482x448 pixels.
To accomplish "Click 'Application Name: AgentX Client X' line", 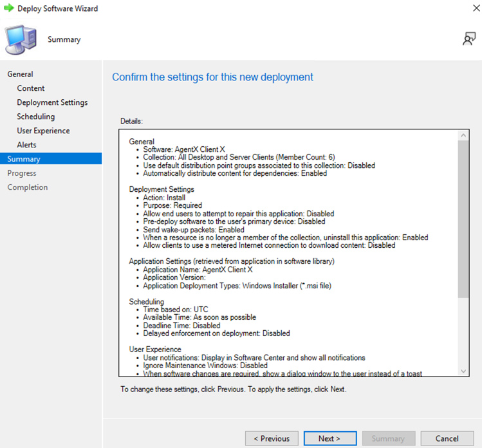I will (x=198, y=270).
